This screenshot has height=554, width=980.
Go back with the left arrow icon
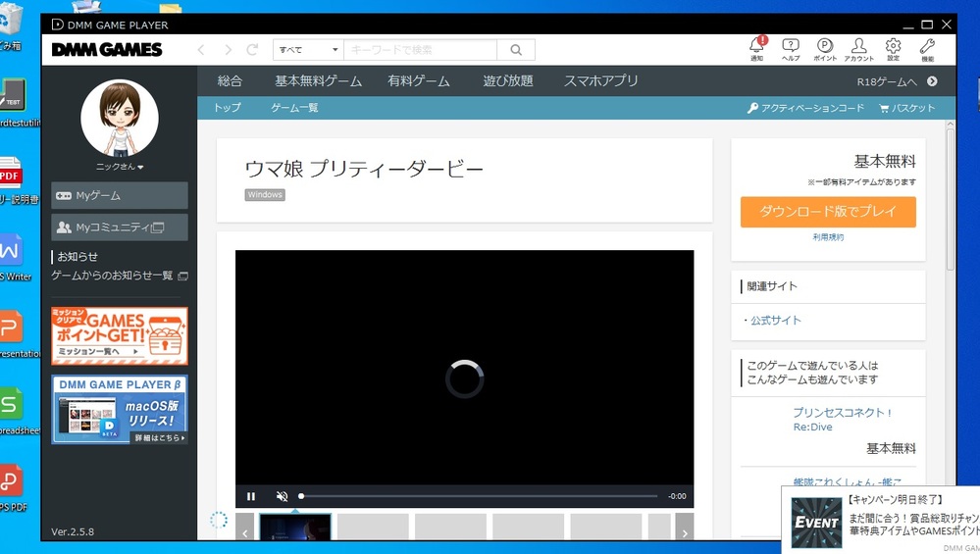201,50
